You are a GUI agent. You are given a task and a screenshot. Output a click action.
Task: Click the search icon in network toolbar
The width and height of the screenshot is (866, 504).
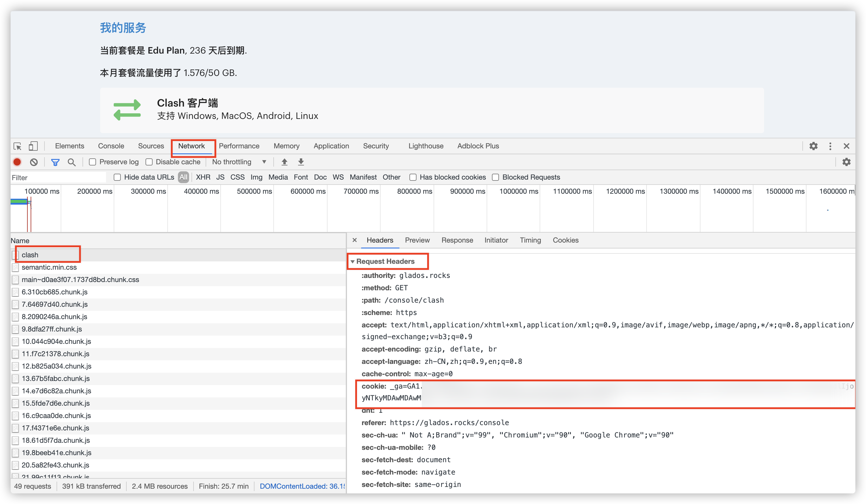(72, 162)
